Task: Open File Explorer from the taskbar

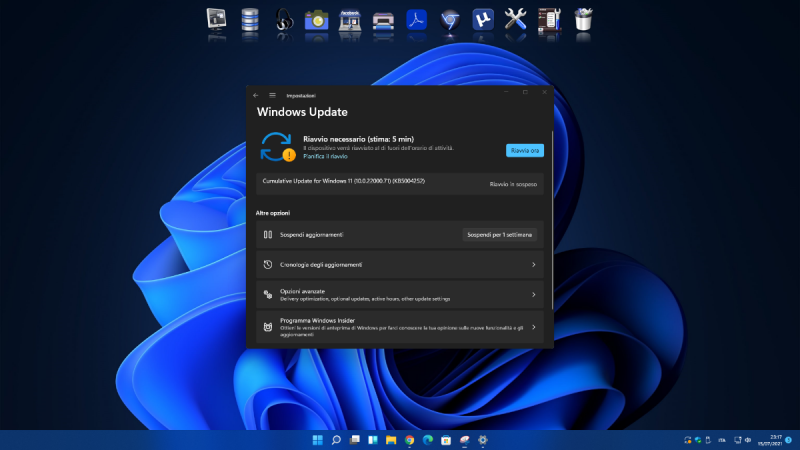Action: (x=391, y=440)
